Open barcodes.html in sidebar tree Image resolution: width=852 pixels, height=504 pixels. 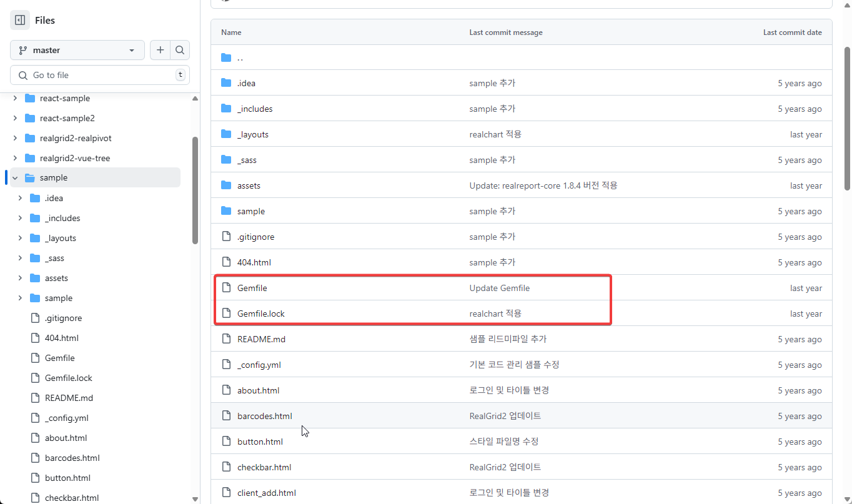coord(72,458)
